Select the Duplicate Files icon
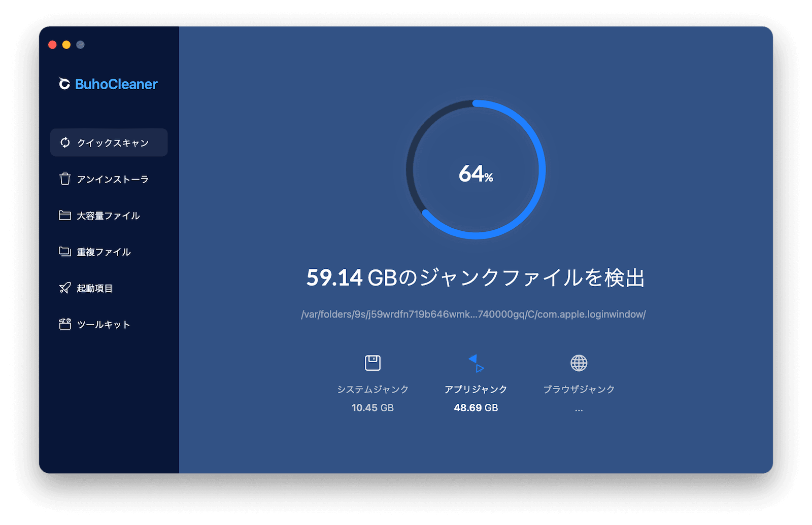The image size is (812, 525). tap(64, 252)
